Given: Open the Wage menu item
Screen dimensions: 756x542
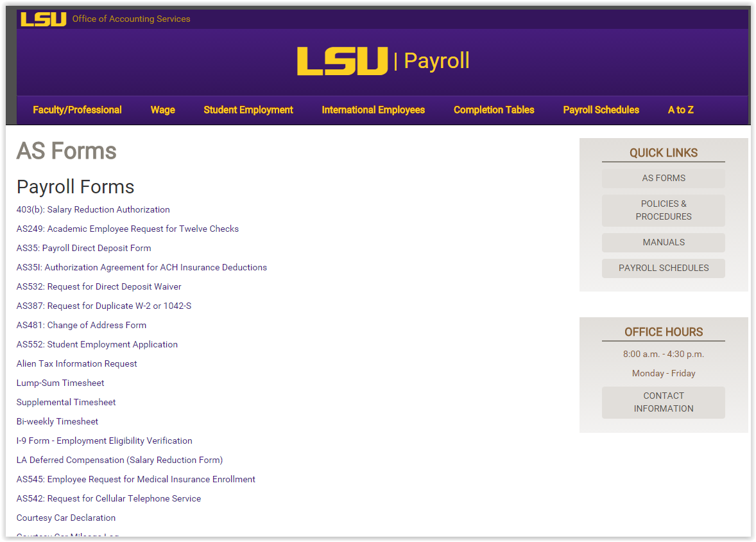Looking at the screenshot, I should [163, 110].
